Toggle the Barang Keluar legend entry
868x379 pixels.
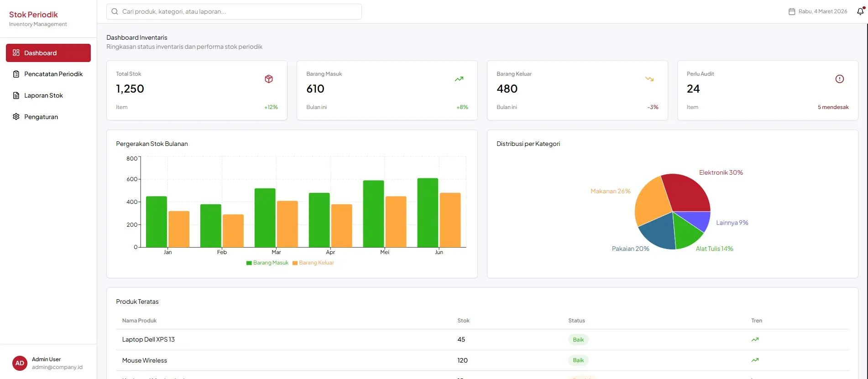click(314, 263)
